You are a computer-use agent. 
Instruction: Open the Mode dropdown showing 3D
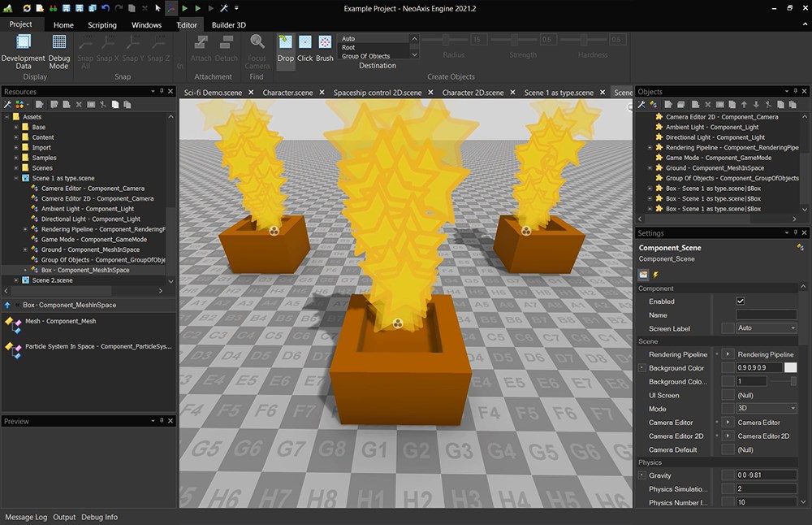click(767, 409)
